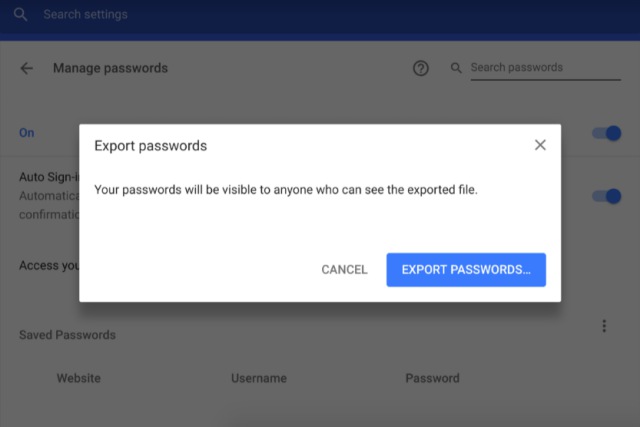Click the blue On label
The image size is (640, 427).
[x=27, y=133]
